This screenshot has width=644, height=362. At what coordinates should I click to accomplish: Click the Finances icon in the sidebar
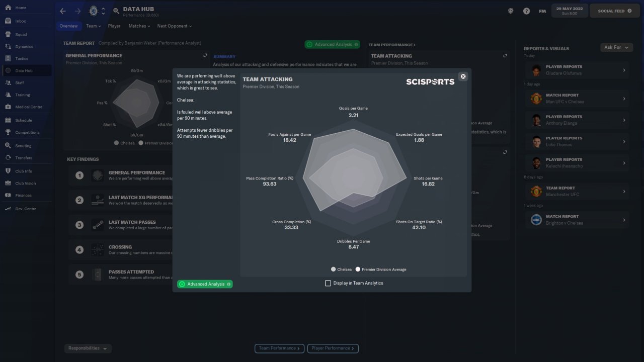[x=8, y=195]
